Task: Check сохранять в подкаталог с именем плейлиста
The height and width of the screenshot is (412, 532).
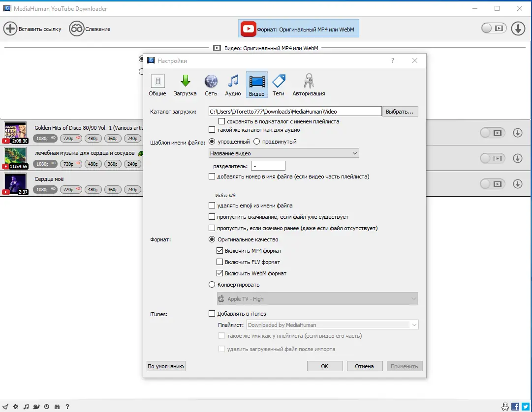Action: coord(221,121)
